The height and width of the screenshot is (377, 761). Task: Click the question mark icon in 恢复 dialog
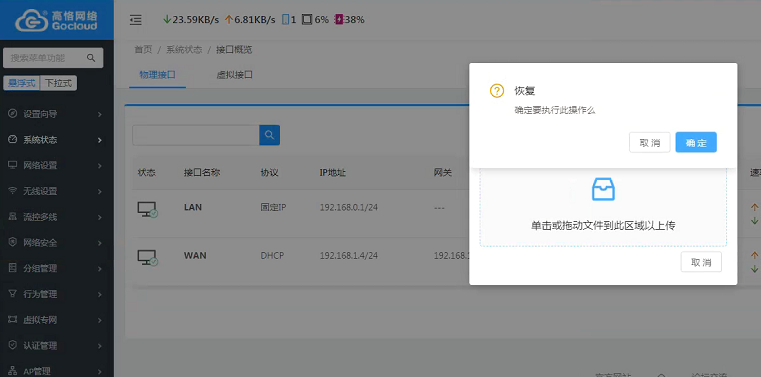click(x=496, y=91)
